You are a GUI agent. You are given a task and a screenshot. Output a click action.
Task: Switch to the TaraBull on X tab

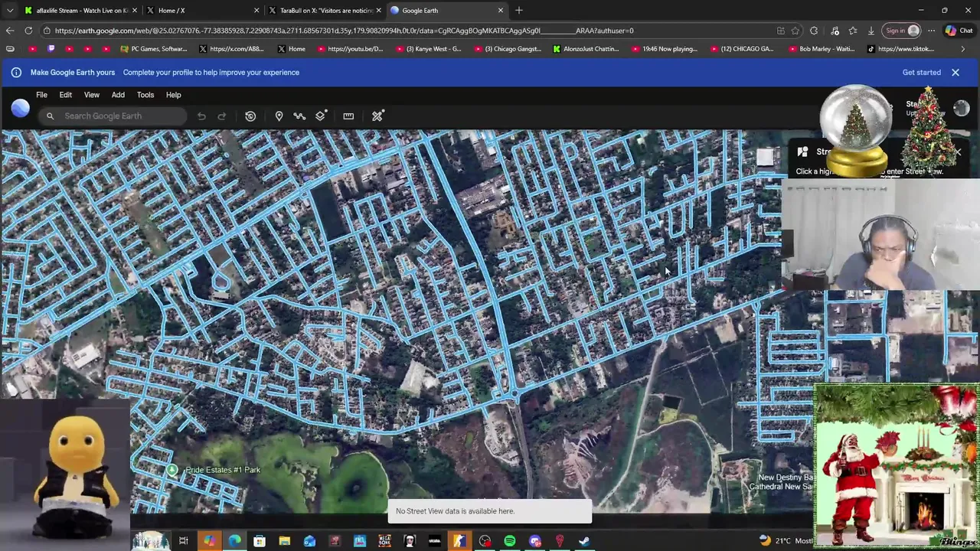(x=325, y=11)
